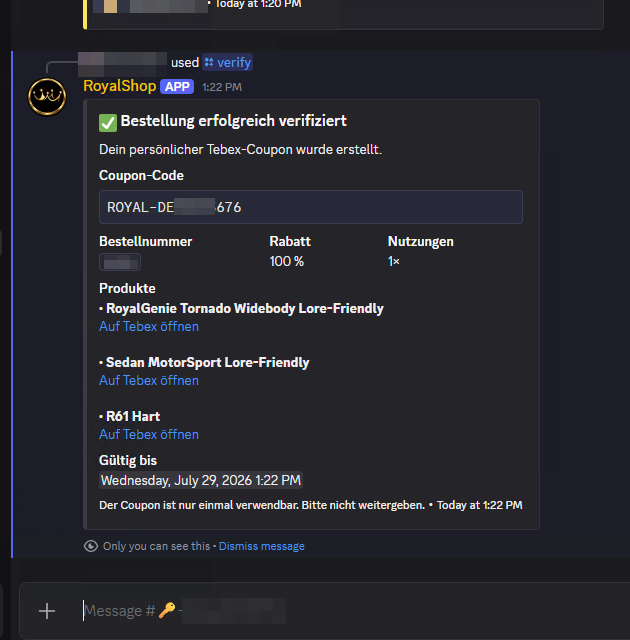Click the verify slash command tag
This screenshot has height=640, width=630.
click(x=228, y=62)
